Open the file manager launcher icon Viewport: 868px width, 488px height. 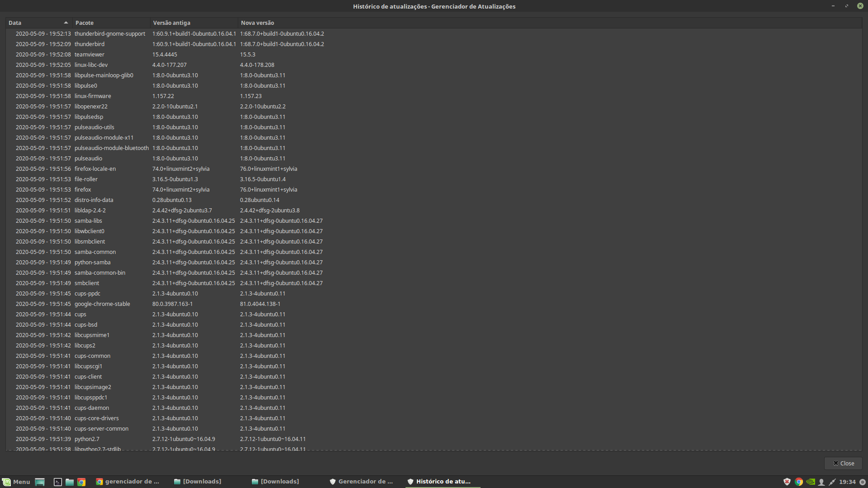(x=70, y=482)
